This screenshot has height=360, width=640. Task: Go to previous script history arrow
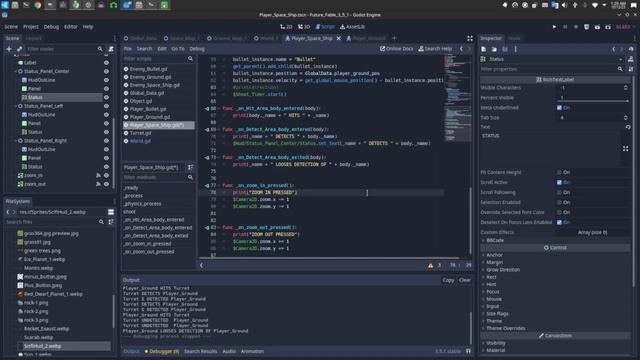point(461,49)
